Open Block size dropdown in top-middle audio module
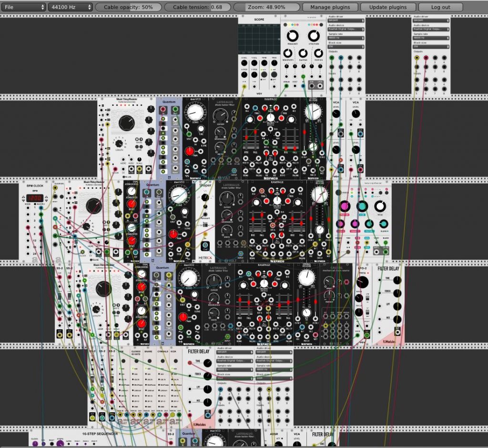 (346, 46)
